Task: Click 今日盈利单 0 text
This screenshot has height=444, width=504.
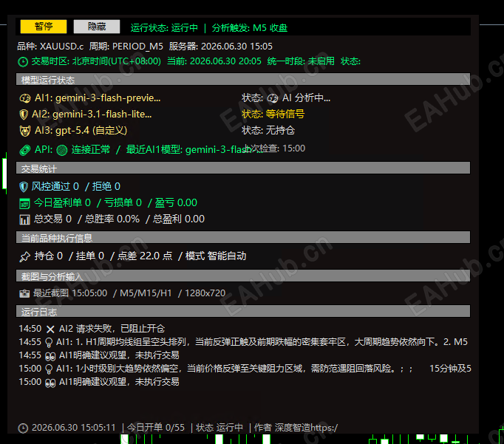Action: 62,203
